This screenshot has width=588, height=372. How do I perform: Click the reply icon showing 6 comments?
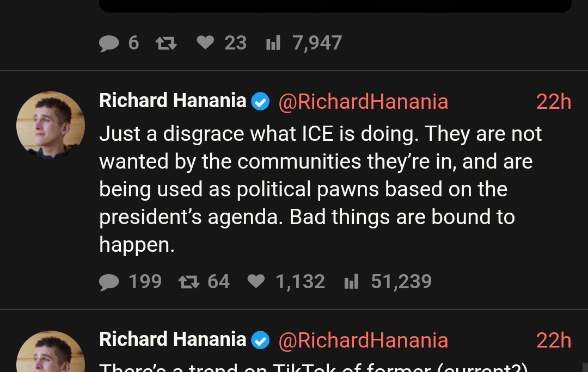pyautogui.click(x=109, y=44)
